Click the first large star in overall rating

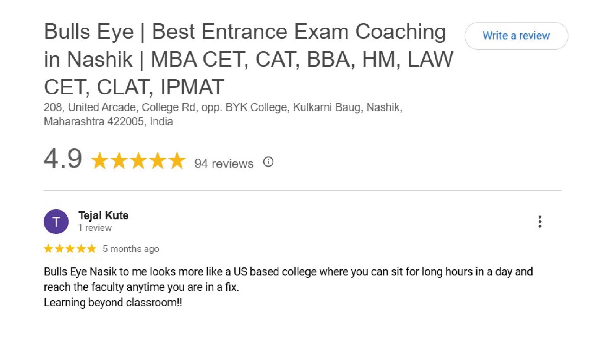click(x=100, y=161)
